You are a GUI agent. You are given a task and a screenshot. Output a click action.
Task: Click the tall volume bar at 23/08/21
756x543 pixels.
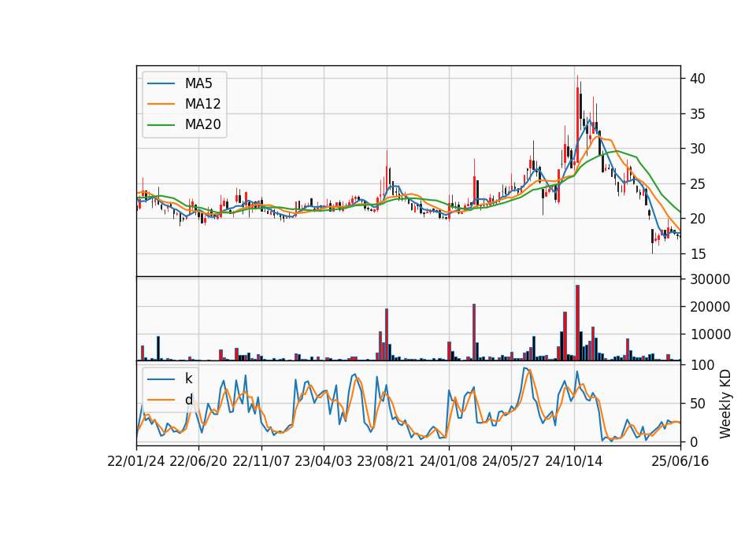pos(387,334)
